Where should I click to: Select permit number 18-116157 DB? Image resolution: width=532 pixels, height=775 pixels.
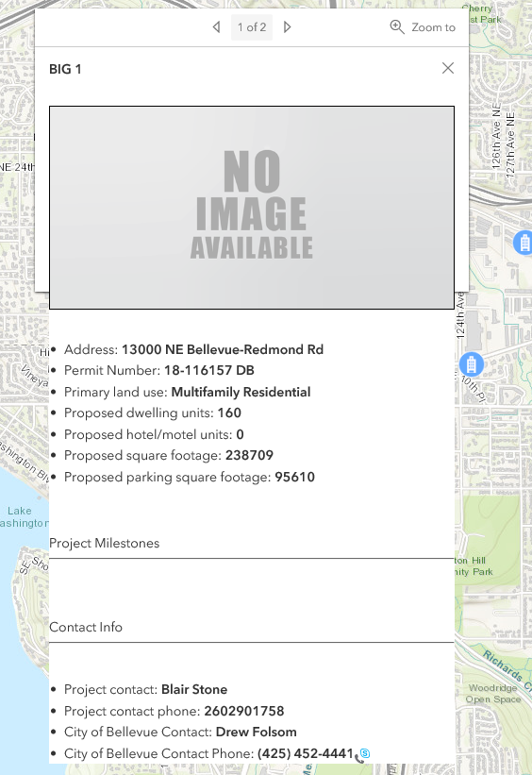point(209,370)
